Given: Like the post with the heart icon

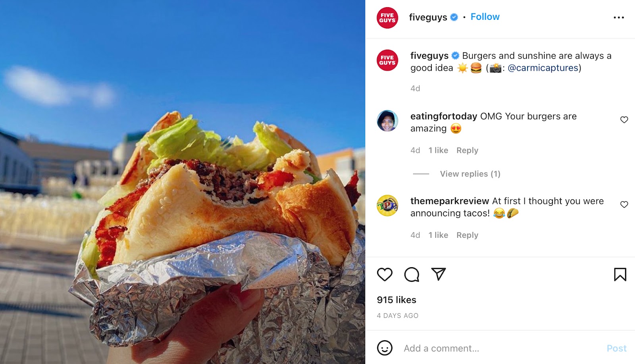Looking at the screenshot, I should tap(385, 274).
